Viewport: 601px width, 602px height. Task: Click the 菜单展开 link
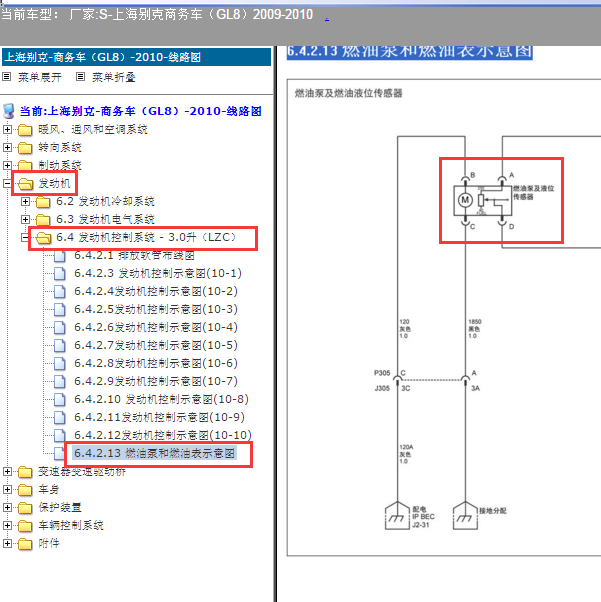click(40, 77)
